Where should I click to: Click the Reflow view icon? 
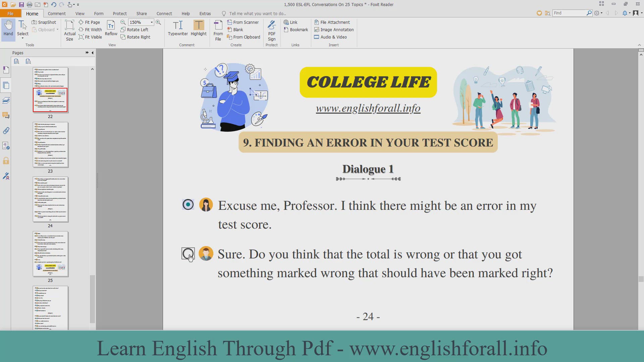click(111, 25)
